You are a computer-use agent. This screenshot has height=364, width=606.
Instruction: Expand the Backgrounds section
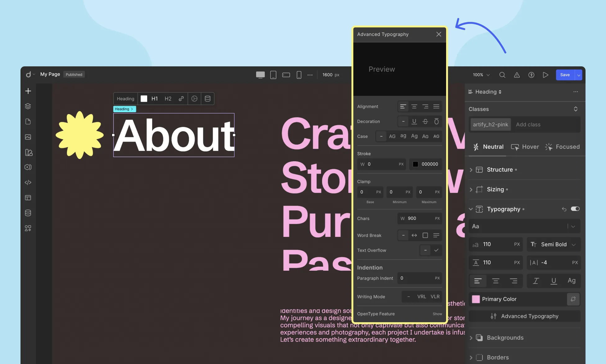pyautogui.click(x=471, y=338)
